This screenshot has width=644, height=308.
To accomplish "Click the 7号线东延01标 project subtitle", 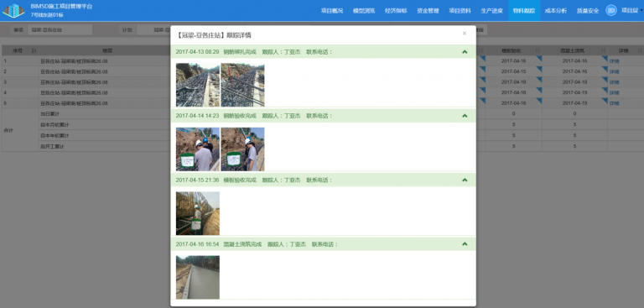I will pos(47,15).
